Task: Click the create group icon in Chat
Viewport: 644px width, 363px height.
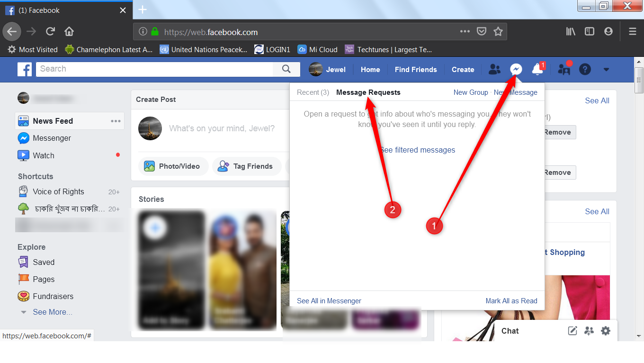Action: tap(589, 331)
